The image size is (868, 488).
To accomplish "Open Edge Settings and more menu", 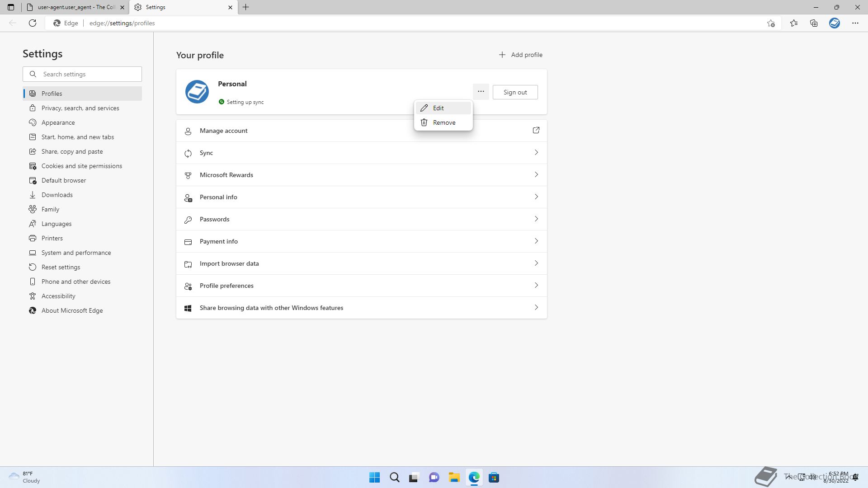I will click(855, 23).
